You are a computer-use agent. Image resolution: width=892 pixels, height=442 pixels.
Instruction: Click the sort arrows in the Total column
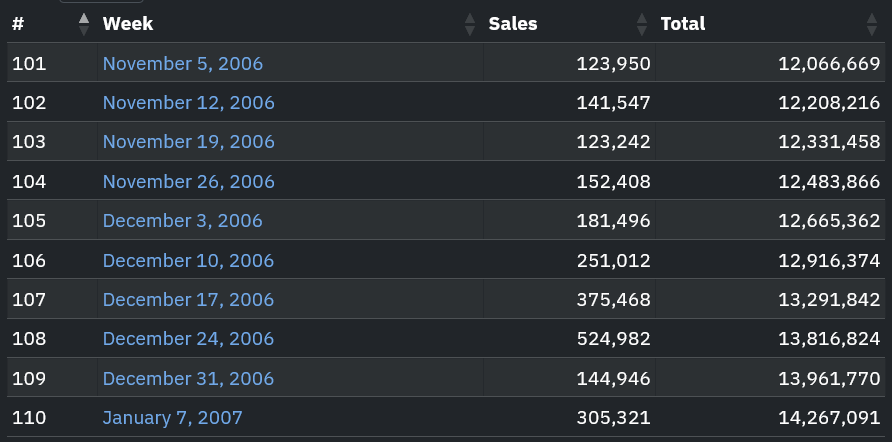872,24
